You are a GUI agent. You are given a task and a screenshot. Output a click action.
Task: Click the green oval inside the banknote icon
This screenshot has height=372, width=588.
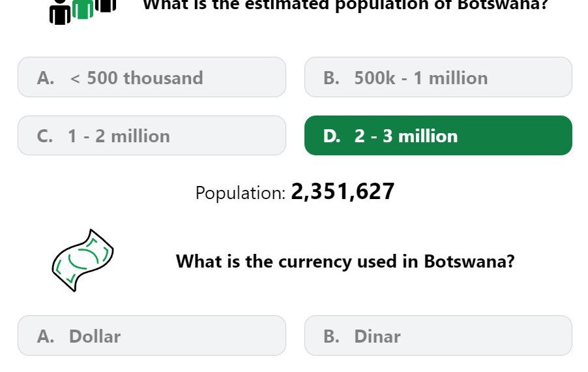83,258
